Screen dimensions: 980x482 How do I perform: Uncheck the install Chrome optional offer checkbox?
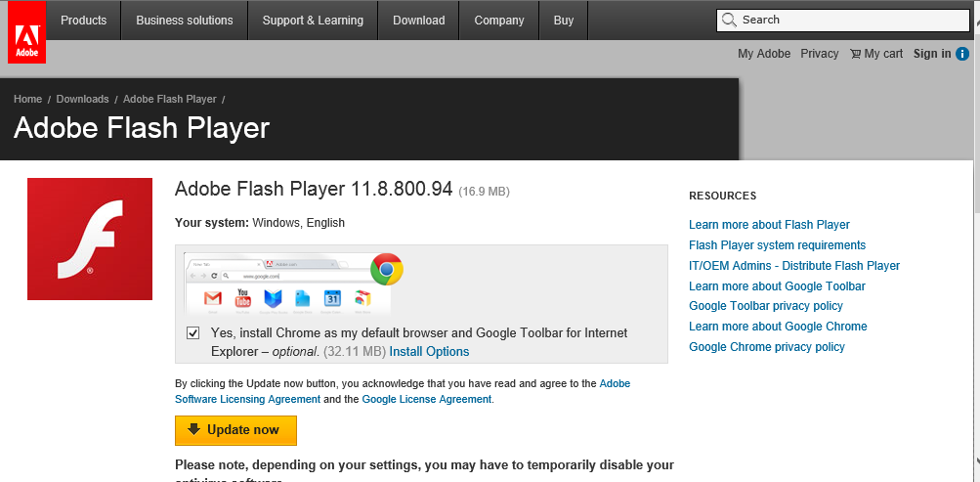(193, 333)
